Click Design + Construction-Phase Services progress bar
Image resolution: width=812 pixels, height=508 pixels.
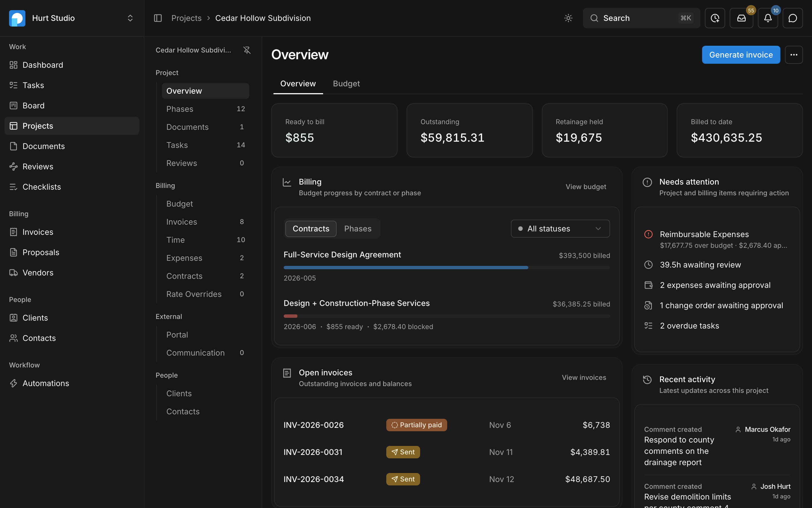pos(447,316)
